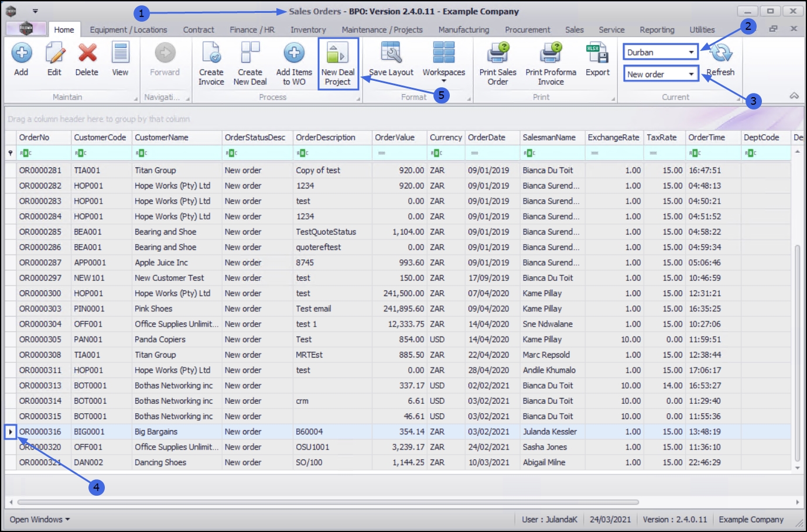Open the Utilities tab
The image size is (807, 532).
coord(702,29)
